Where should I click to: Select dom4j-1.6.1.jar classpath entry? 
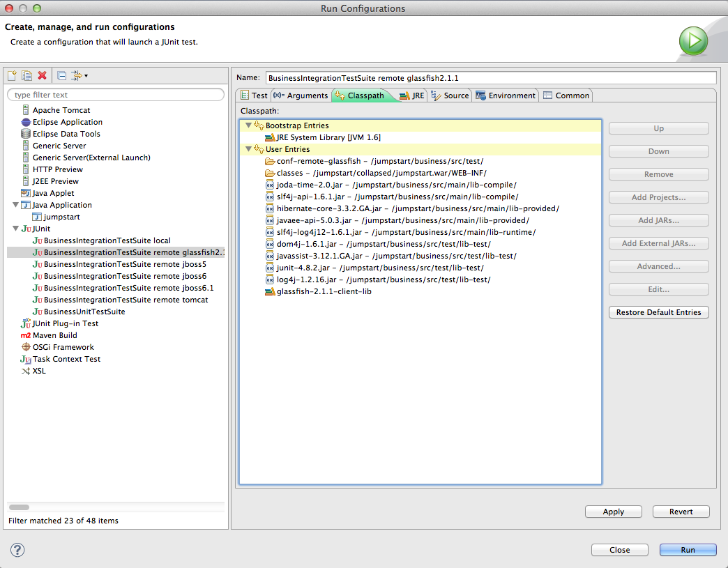click(378, 244)
